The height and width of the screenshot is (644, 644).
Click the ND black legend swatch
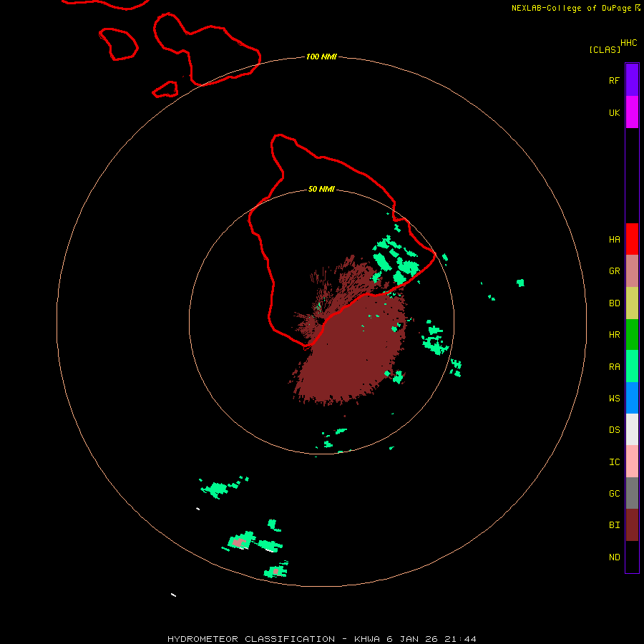click(632, 557)
